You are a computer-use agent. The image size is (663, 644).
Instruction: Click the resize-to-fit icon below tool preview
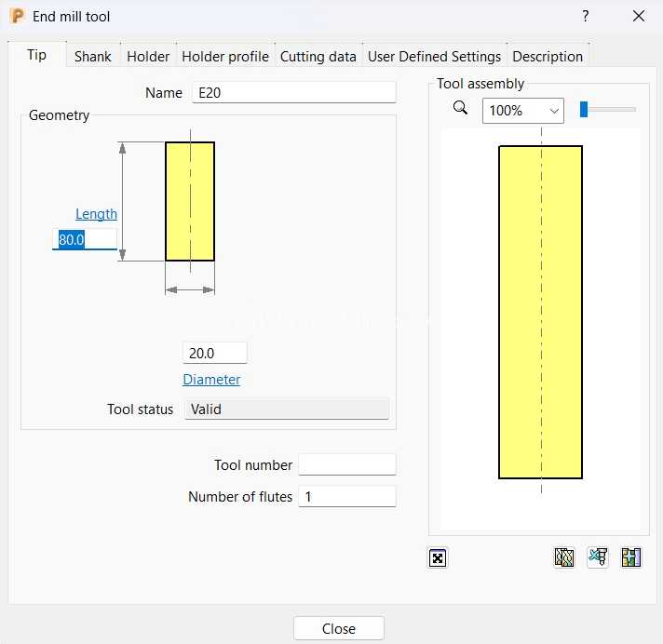[x=438, y=558]
